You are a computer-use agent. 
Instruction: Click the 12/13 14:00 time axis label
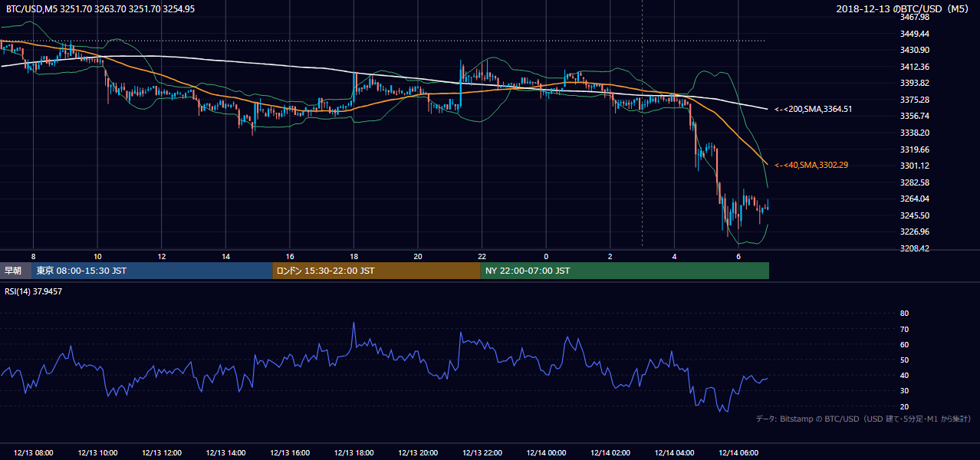(x=225, y=453)
